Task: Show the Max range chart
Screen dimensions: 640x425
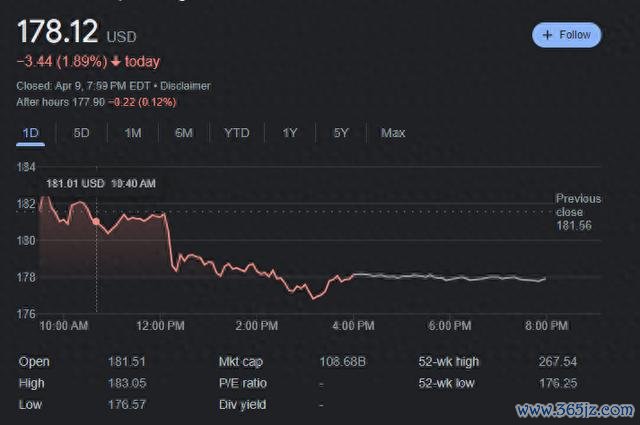Action: tap(393, 133)
